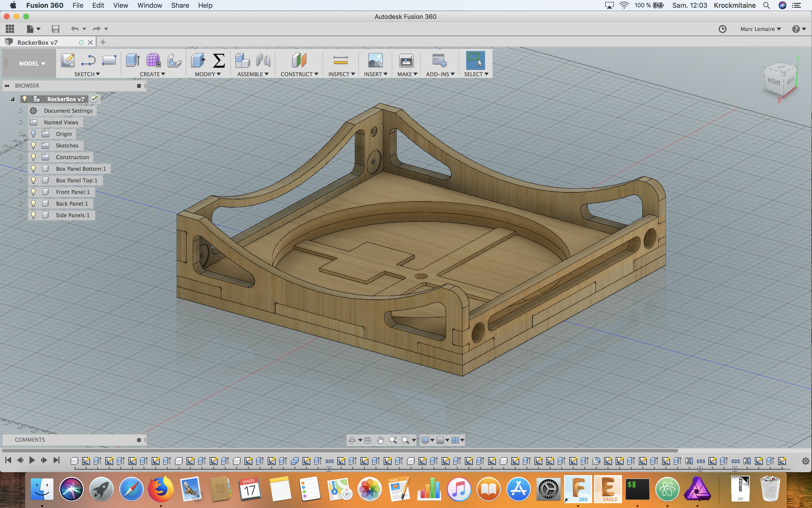Play the design timeline

[32, 460]
